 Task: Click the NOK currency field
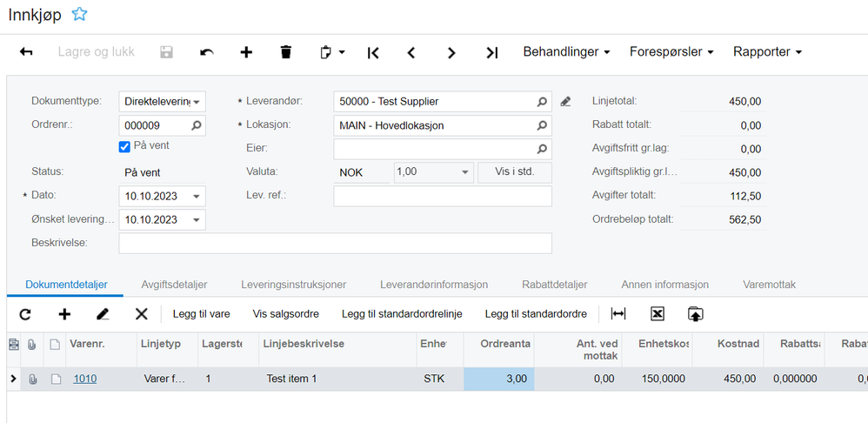coord(362,172)
